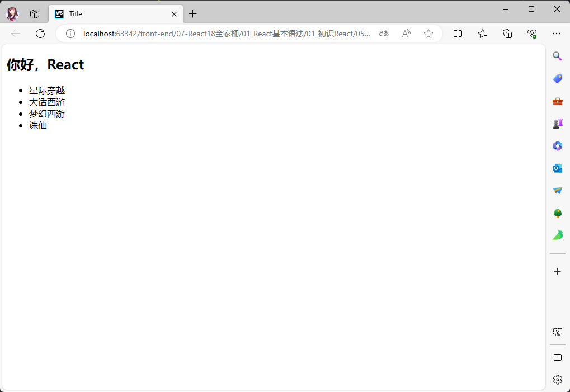Open the tab actions menu
This screenshot has height=392, width=570.
pyautogui.click(x=35, y=14)
